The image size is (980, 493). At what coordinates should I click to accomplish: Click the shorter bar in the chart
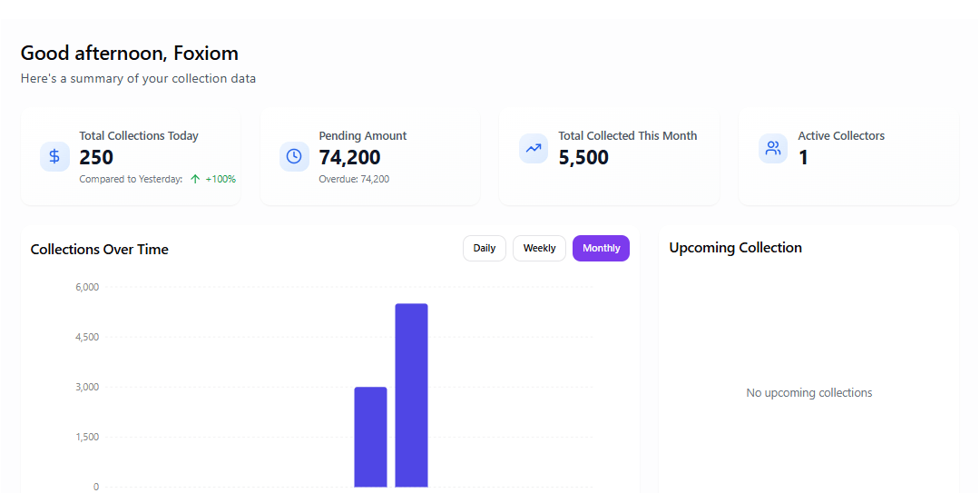370,437
